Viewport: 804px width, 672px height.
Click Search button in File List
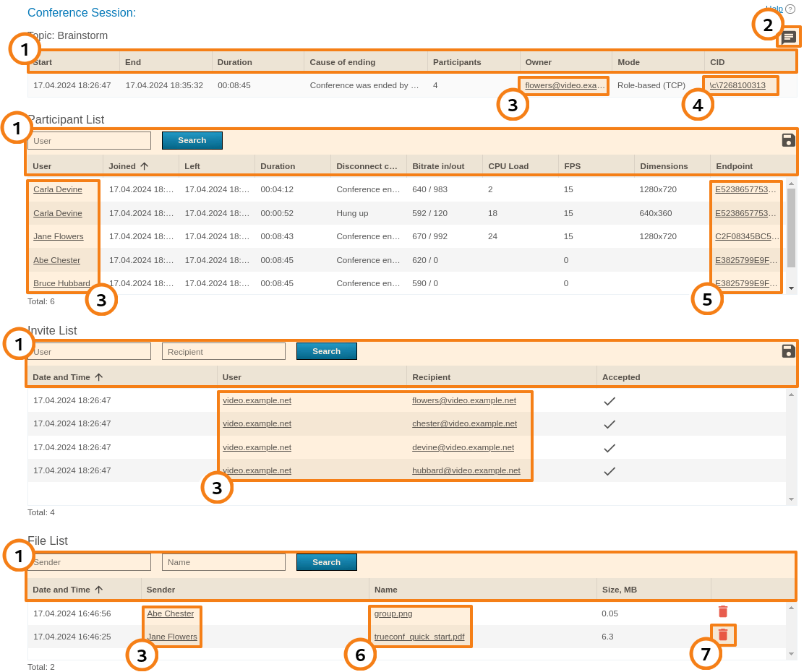(326, 562)
